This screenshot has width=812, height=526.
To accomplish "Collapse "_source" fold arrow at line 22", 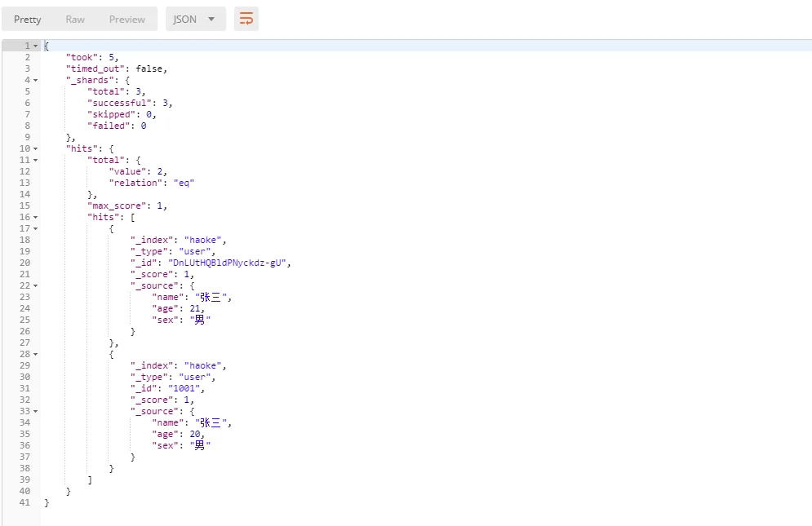I will coord(36,285).
